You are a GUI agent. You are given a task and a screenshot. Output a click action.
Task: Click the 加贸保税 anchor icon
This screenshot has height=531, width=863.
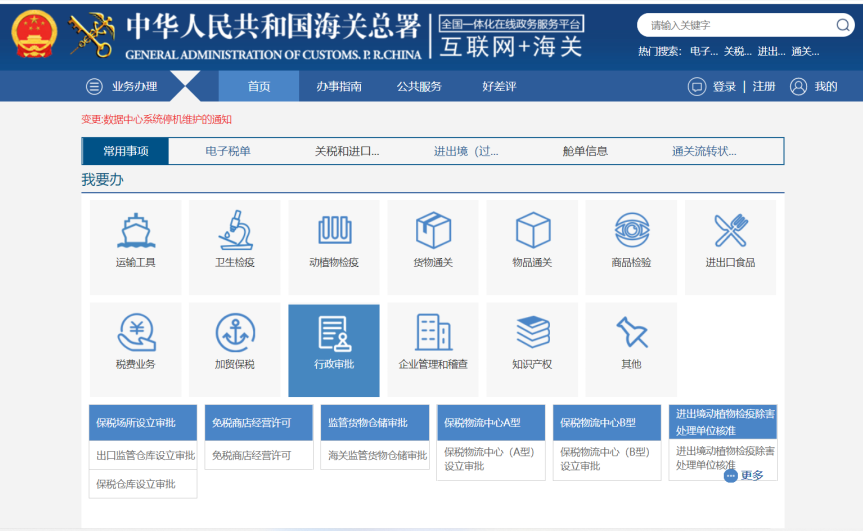235,333
